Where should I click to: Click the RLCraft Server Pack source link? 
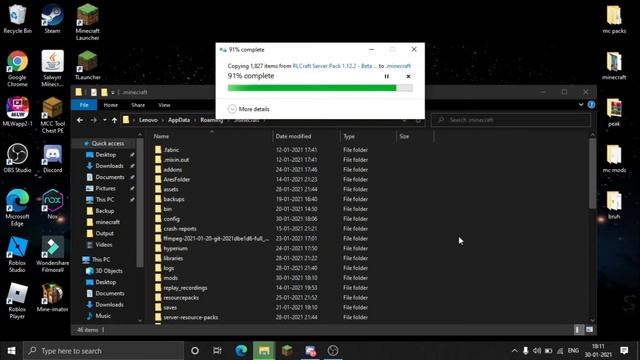[x=335, y=66]
